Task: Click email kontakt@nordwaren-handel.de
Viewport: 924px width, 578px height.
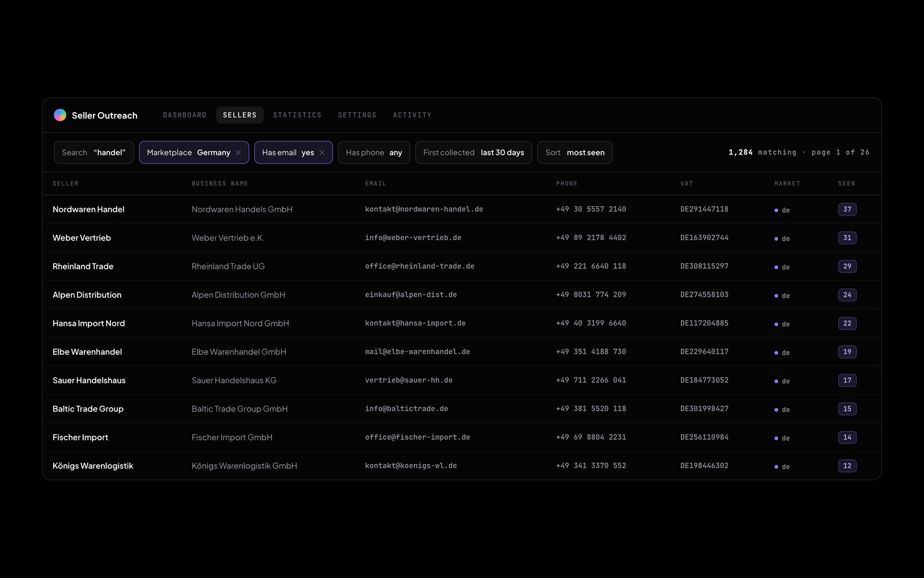Action: point(424,209)
